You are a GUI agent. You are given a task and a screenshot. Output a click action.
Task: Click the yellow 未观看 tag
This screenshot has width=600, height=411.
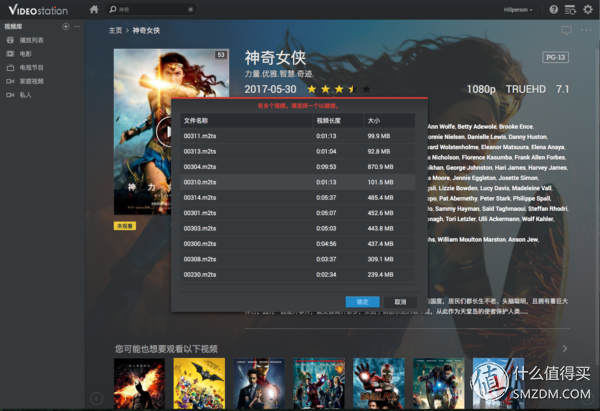(125, 226)
